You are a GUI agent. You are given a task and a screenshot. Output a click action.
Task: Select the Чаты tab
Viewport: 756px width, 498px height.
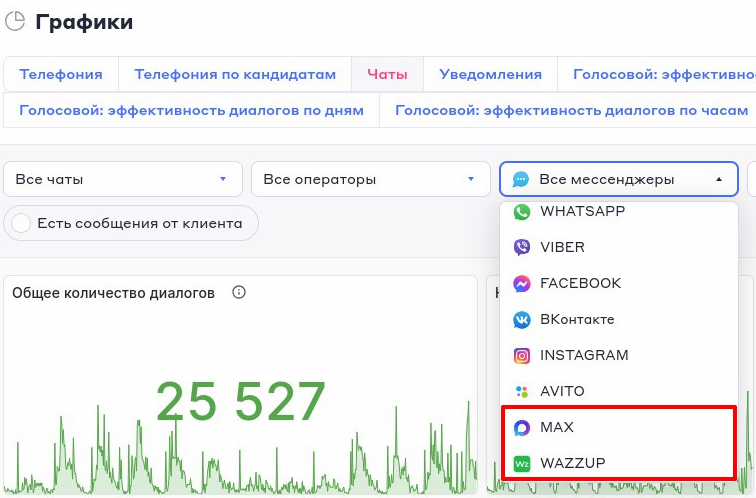click(x=387, y=74)
